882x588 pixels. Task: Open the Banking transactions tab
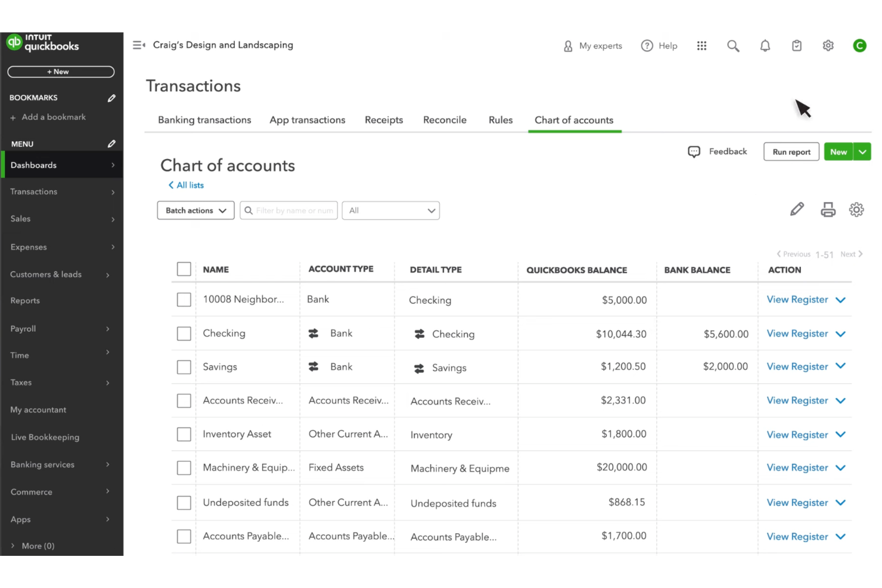click(204, 120)
